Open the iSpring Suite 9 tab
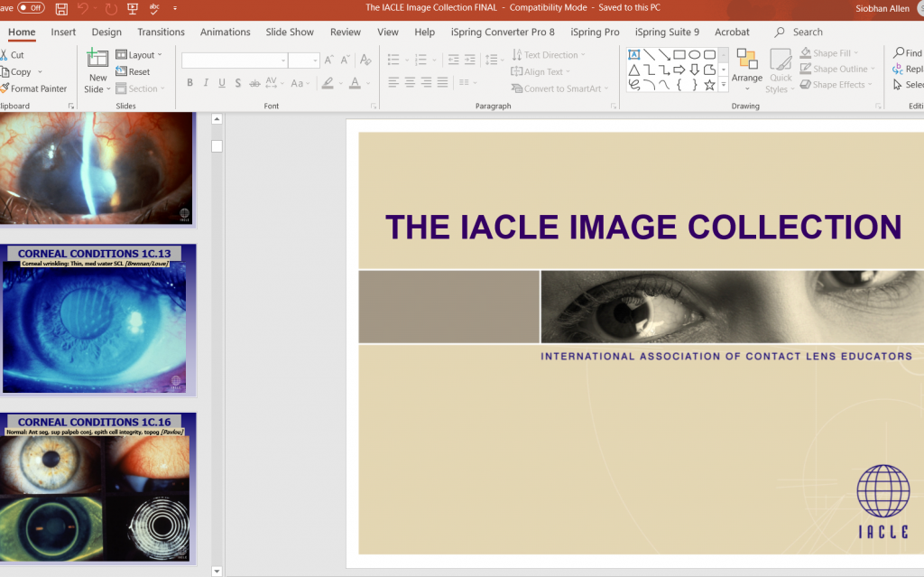 (667, 32)
